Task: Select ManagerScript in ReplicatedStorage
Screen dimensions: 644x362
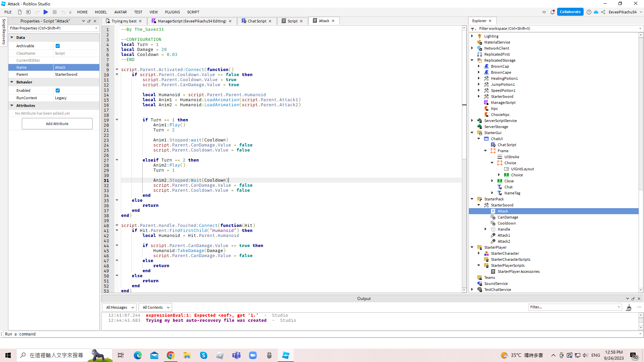Action: tap(503, 103)
